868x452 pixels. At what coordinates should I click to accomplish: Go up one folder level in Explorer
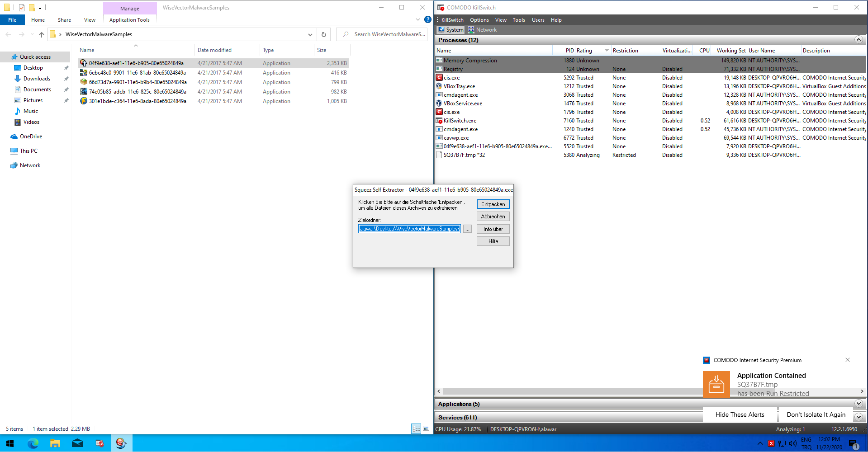point(42,34)
